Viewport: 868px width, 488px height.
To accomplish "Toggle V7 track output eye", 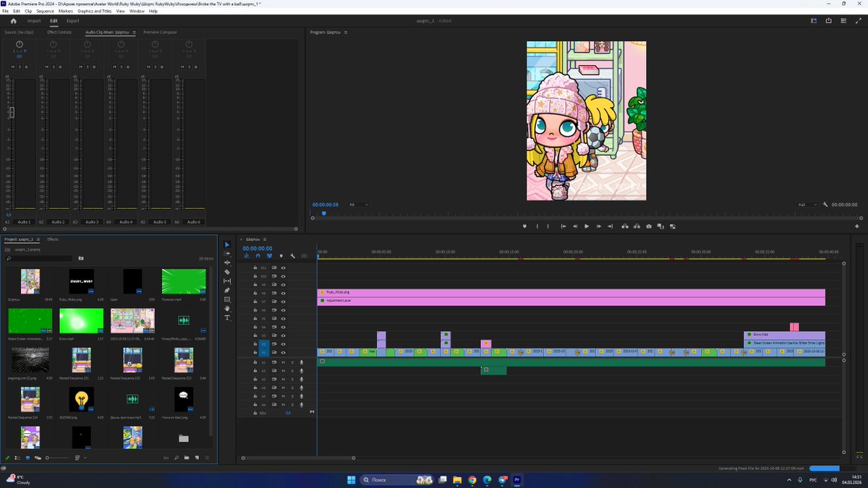I will (x=283, y=301).
